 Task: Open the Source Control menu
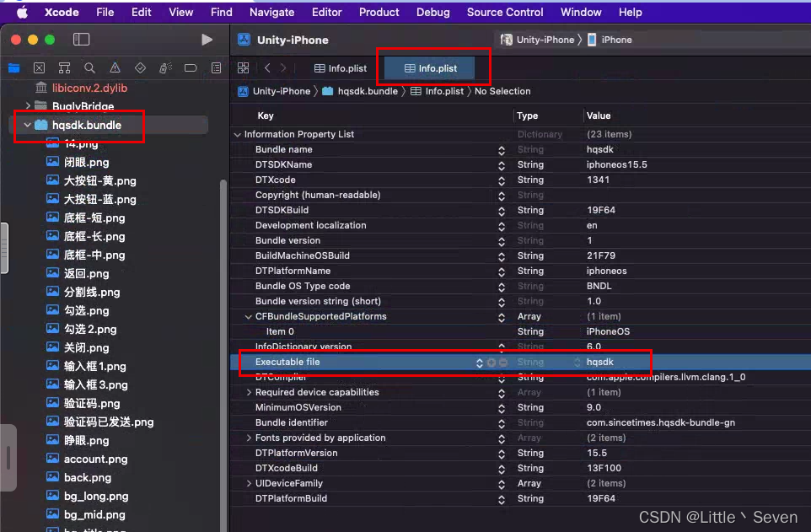(x=505, y=13)
